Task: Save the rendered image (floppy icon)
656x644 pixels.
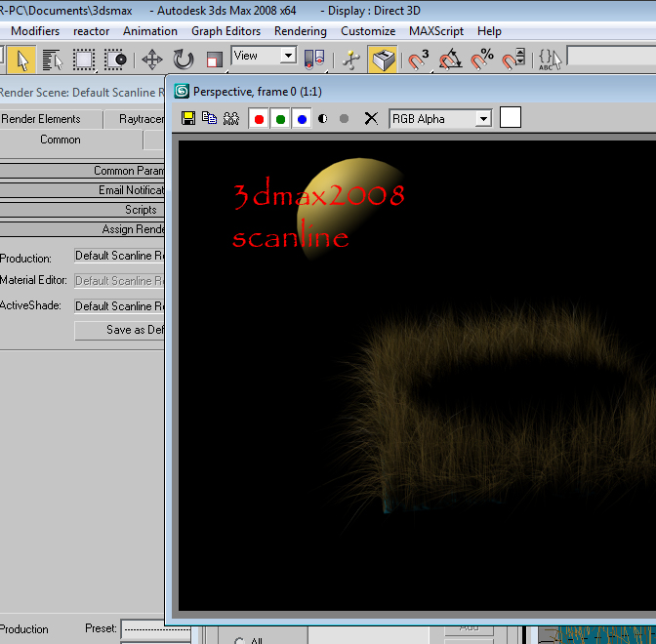Action: [x=188, y=119]
